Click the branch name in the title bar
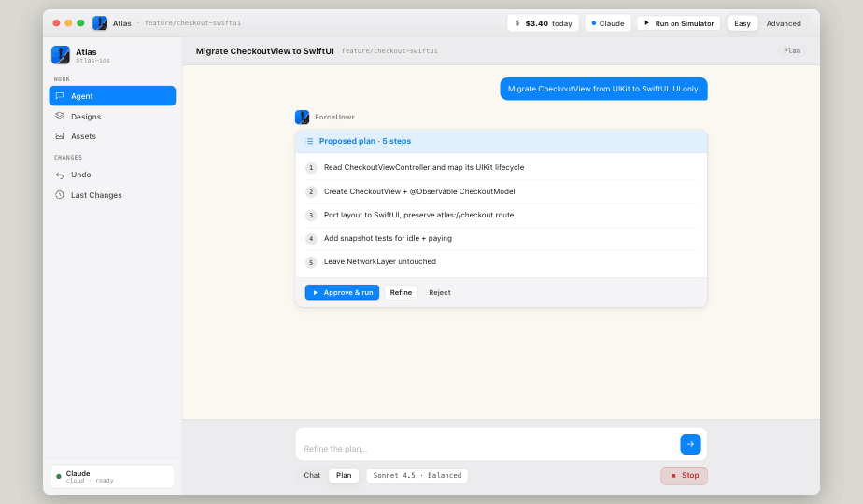Viewport: 863px width, 504px height. tap(192, 23)
